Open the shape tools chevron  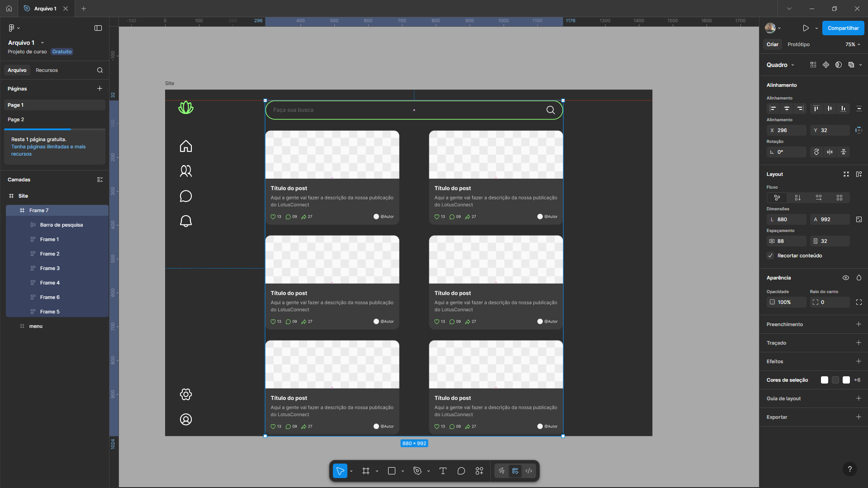click(x=403, y=471)
